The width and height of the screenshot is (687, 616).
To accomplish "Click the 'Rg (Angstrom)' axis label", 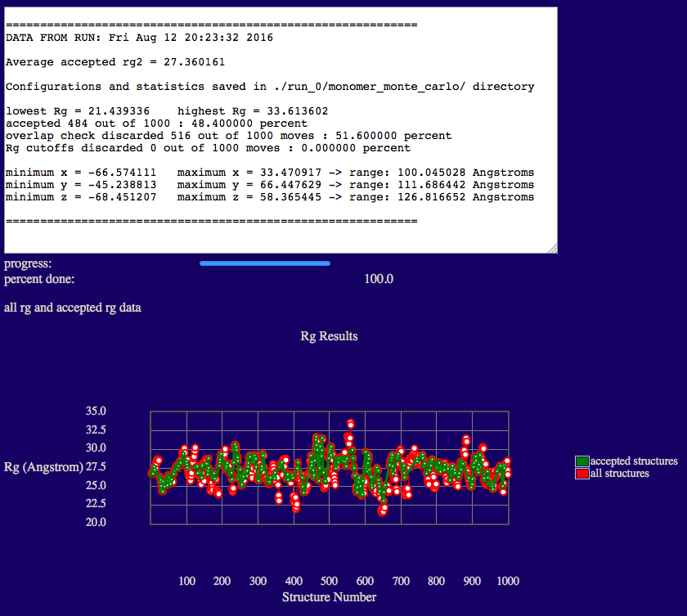I will [43, 467].
